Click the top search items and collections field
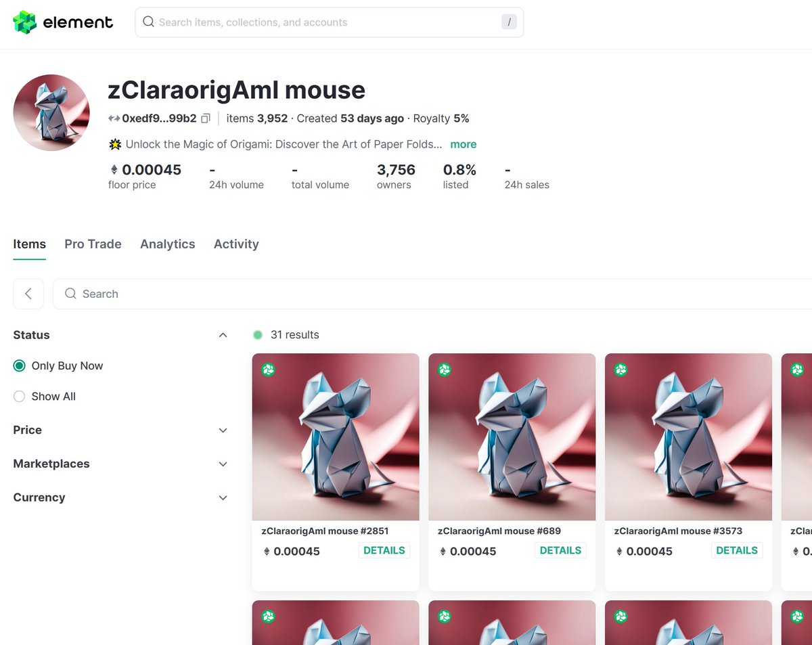 click(329, 22)
